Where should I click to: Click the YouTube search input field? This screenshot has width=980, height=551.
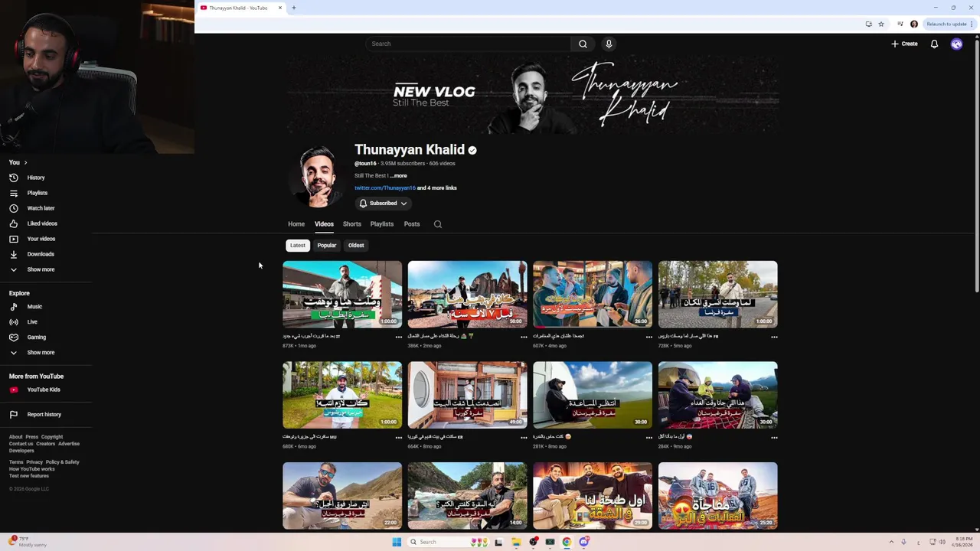[468, 44]
